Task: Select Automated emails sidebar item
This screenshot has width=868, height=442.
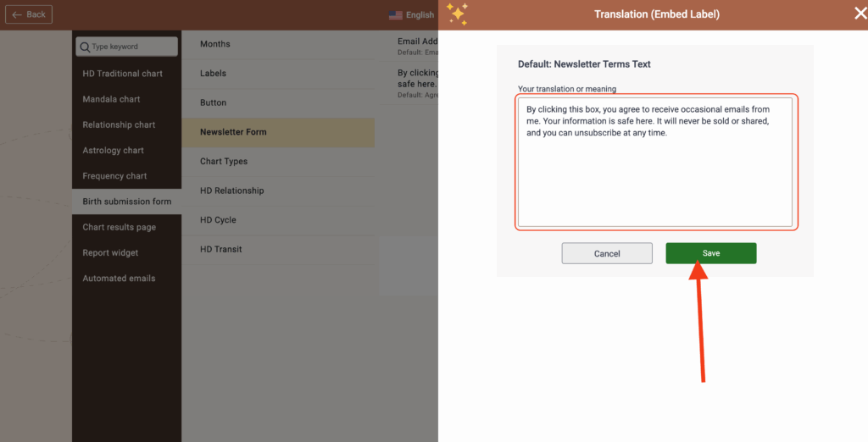Action: click(120, 279)
